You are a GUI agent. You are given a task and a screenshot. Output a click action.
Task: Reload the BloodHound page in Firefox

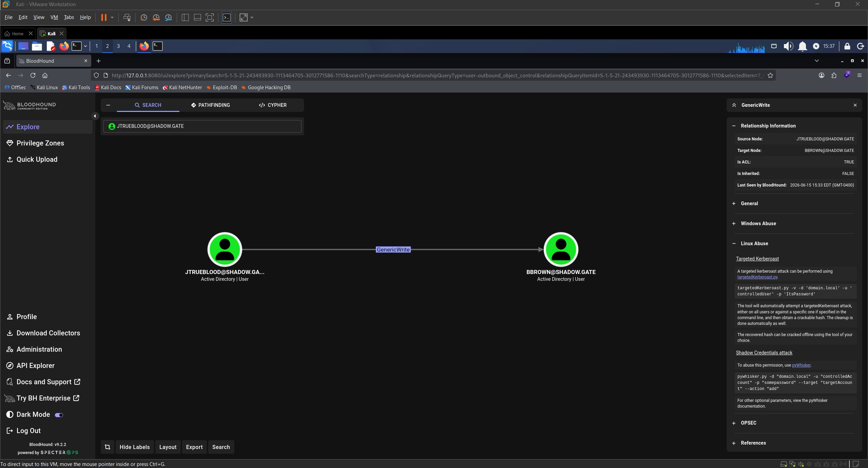tap(33, 75)
